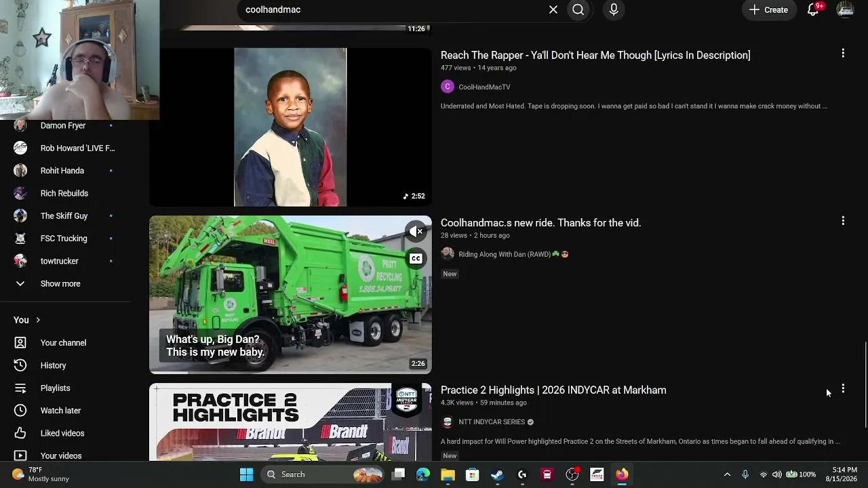
Task: Click the CoolHandMacTV channel avatar
Action: point(448,86)
